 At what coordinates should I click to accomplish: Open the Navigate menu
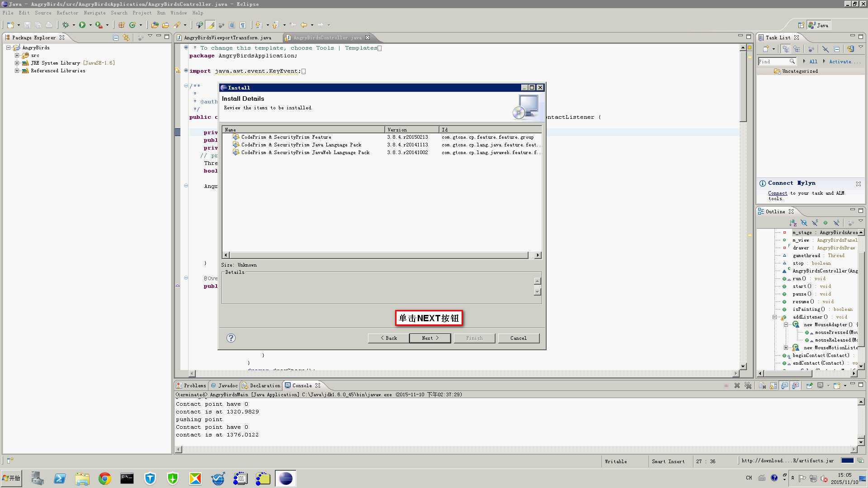tap(94, 13)
